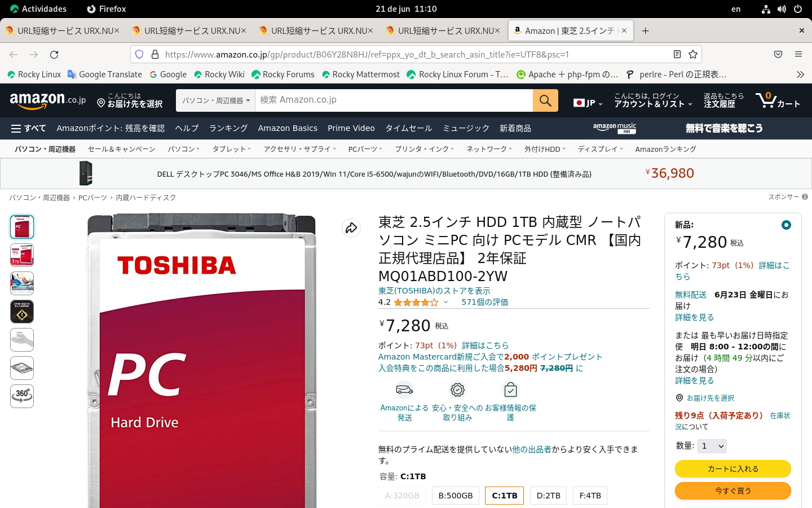Click the tracking protection shield icon
The height and width of the screenshot is (508, 812).
coord(139,55)
